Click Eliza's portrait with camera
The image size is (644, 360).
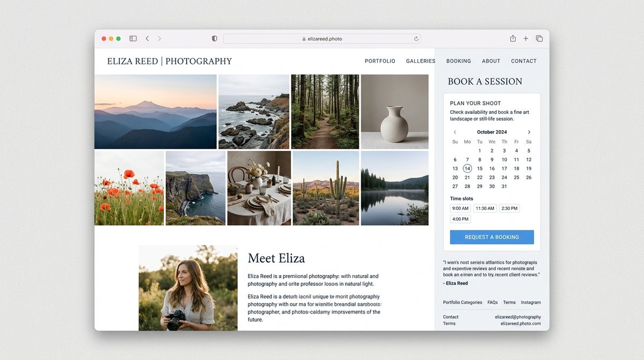click(x=188, y=288)
